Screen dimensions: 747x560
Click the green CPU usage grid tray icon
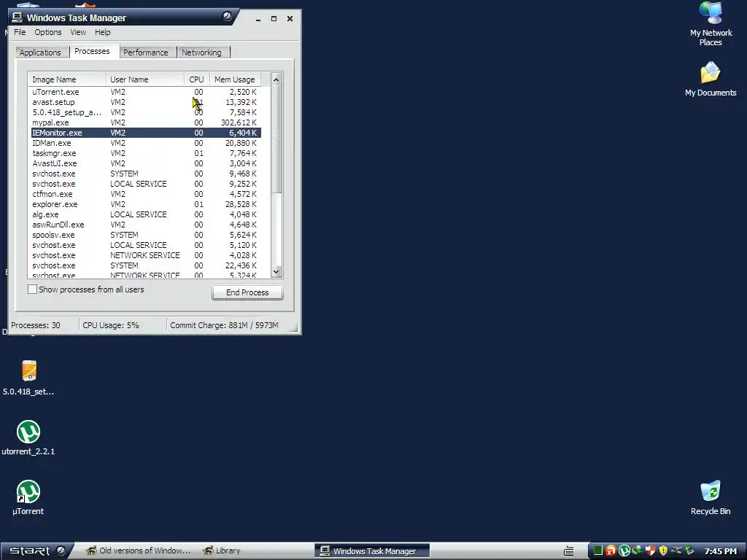[597, 551]
